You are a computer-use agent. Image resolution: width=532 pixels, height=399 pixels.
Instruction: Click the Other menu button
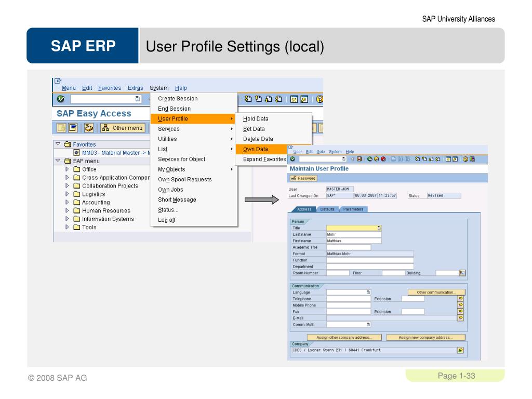(x=123, y=128)
